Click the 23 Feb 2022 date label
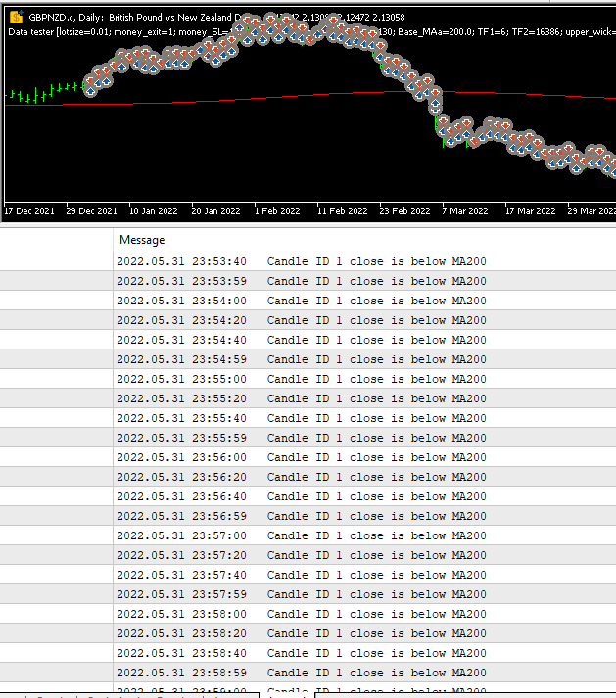Screen dimensions: 616x698 404,211
